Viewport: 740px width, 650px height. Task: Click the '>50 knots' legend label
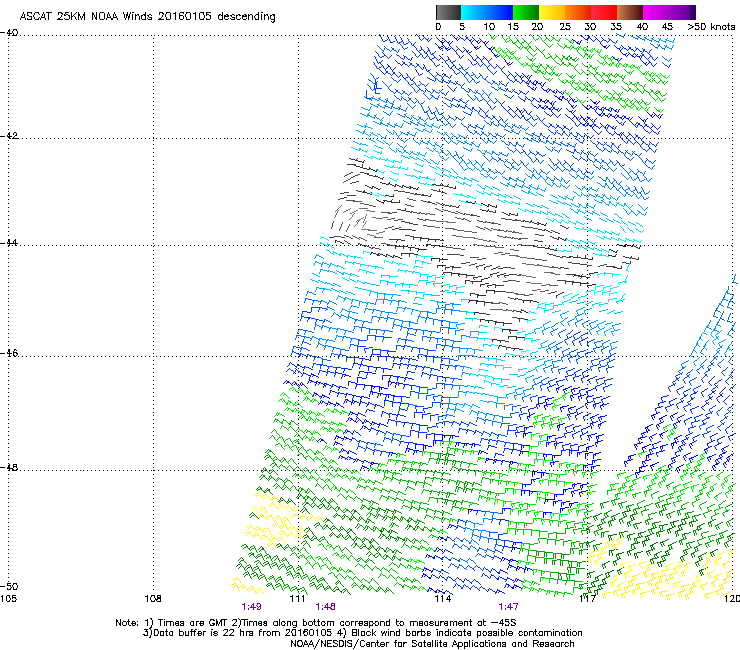711,27
